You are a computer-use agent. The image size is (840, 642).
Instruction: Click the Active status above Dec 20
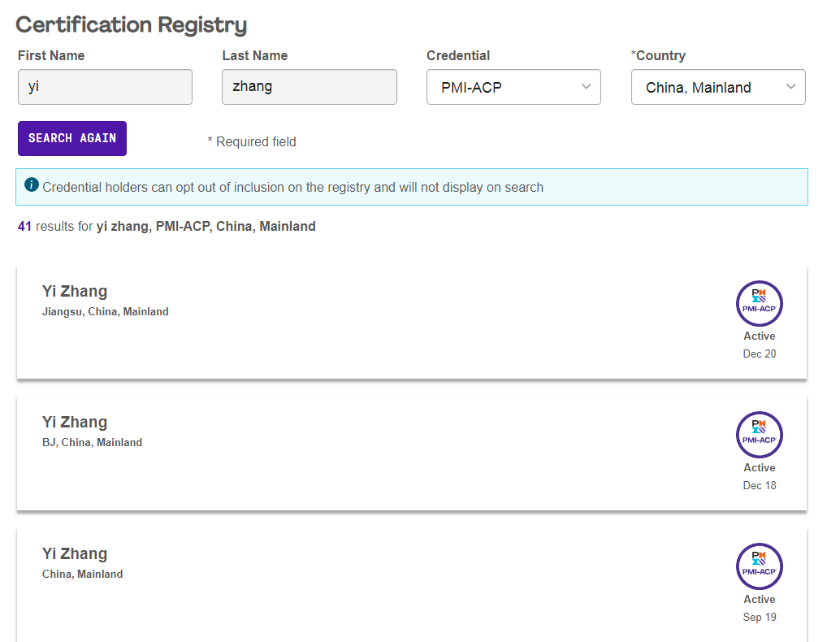759,336
